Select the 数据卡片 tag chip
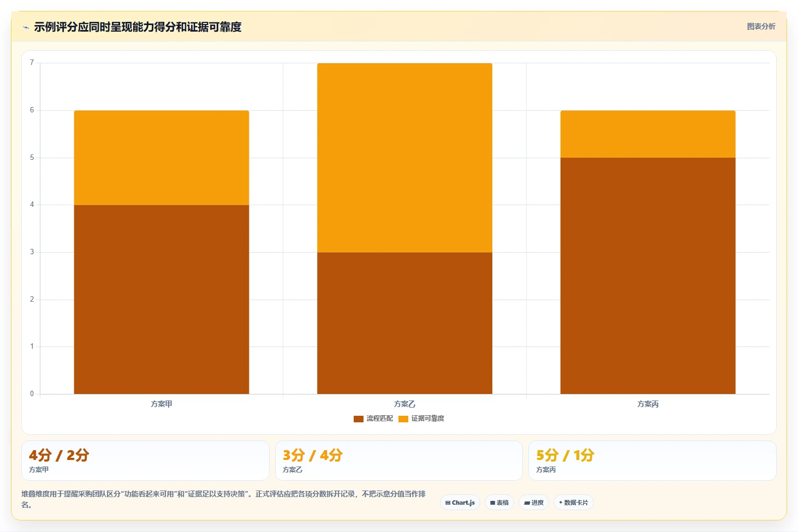The height and width of the screenshot is (532, 798). coord(574,503)
